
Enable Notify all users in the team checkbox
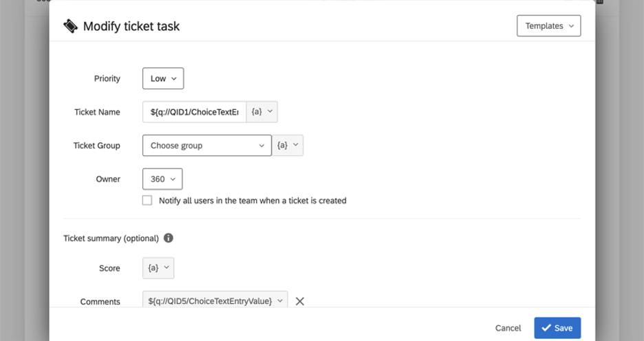tap(147, 201)
